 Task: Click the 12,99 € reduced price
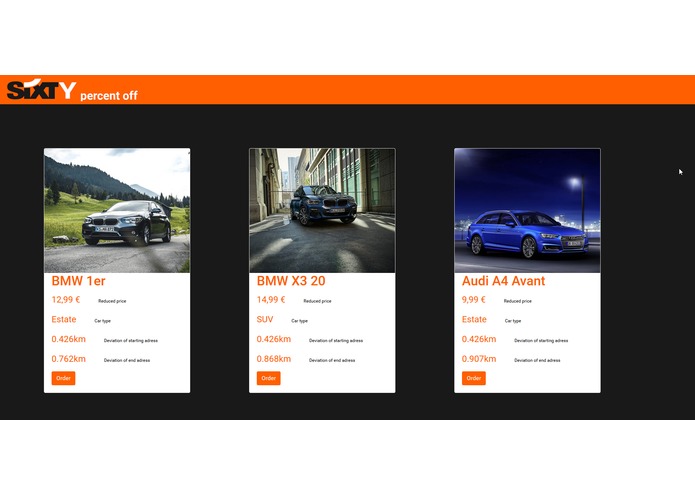(66, 300)
